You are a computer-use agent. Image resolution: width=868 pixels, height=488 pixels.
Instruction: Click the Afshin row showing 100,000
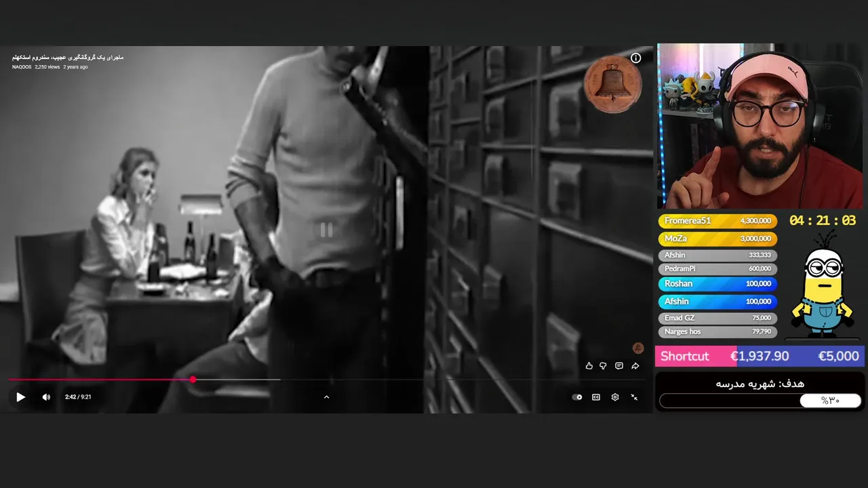coord(717,302)
